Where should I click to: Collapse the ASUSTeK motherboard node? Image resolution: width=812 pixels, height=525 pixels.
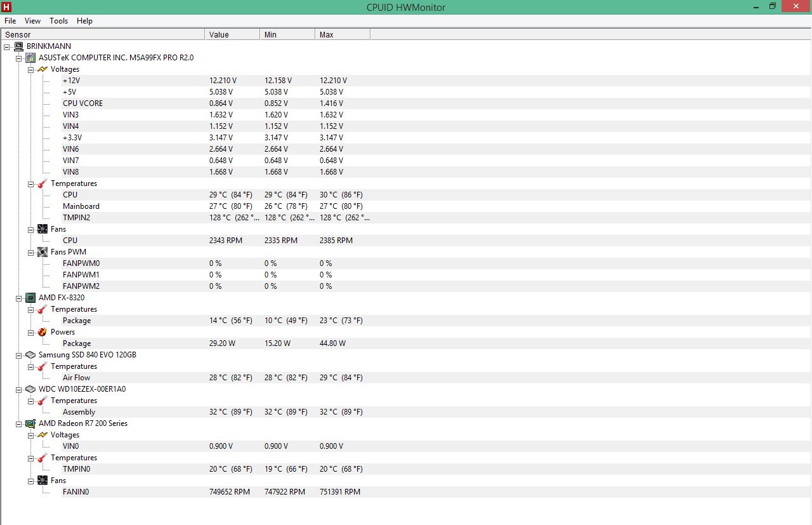[19, 58]
